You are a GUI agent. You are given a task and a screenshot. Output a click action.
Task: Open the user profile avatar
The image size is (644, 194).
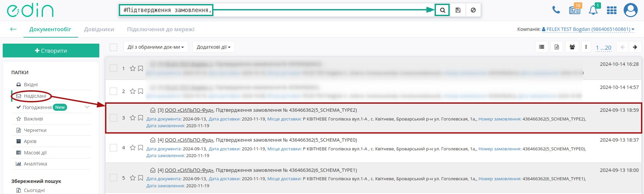point(631,10)
